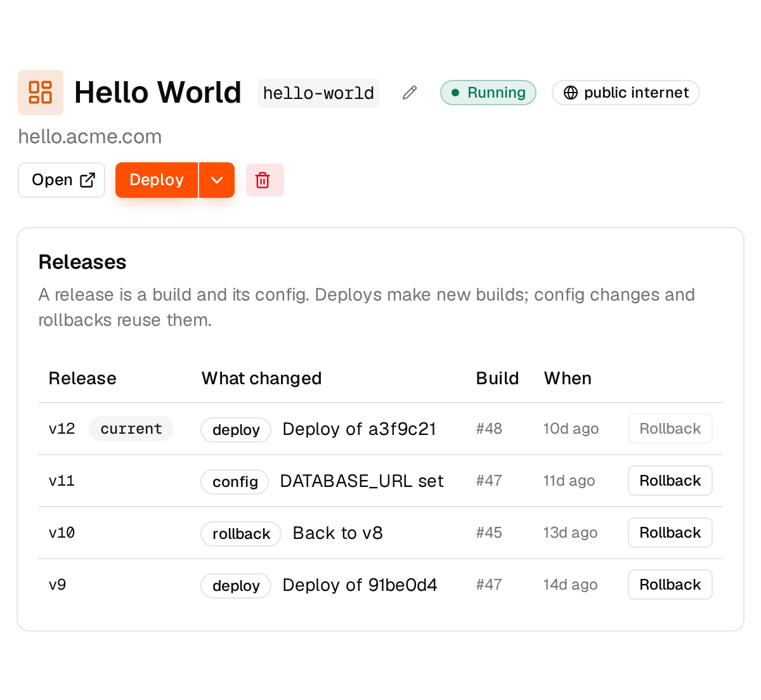
Task: Click the disabled Rollback for v12
Action: [x=670, y=429]
